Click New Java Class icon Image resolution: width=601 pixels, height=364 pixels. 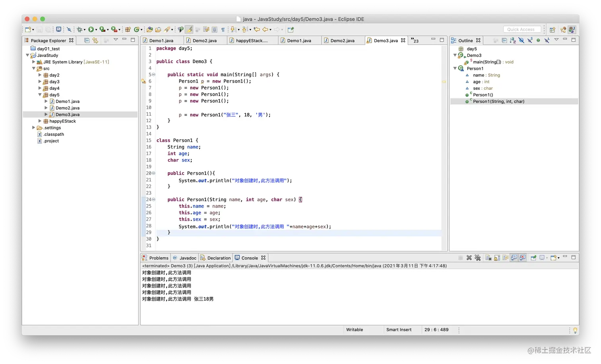[x=136, y=29]
